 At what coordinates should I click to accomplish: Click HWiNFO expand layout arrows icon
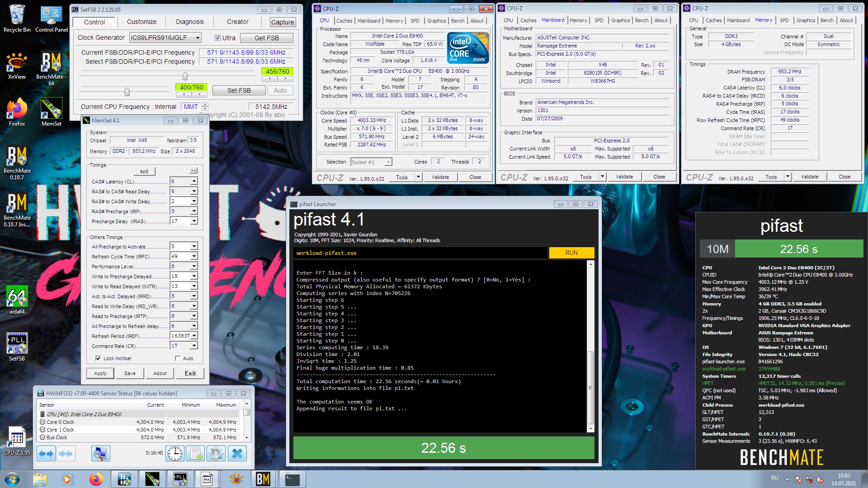pos(46,453)
